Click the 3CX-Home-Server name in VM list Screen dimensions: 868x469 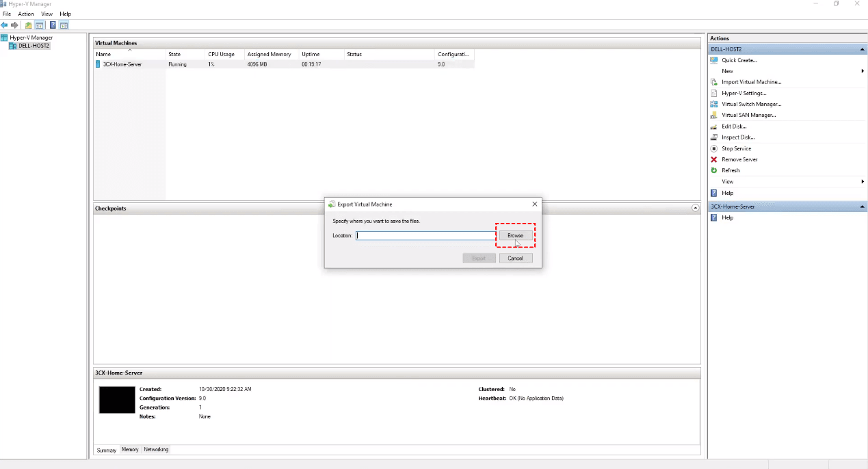[x=122, y=64]
